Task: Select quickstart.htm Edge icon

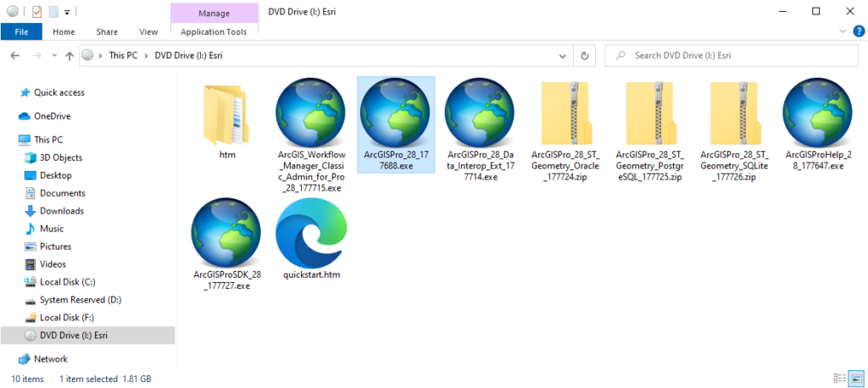Action: (311, 232)
